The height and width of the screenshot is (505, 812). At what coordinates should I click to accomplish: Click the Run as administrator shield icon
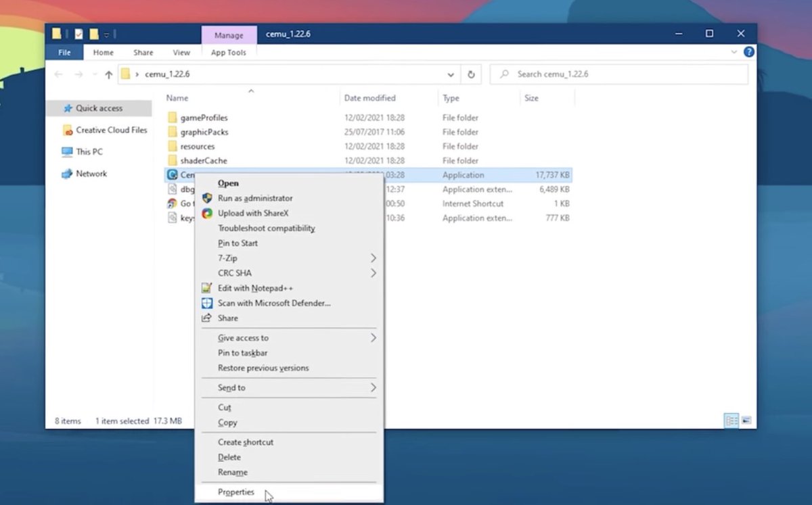tap(207, 198)
